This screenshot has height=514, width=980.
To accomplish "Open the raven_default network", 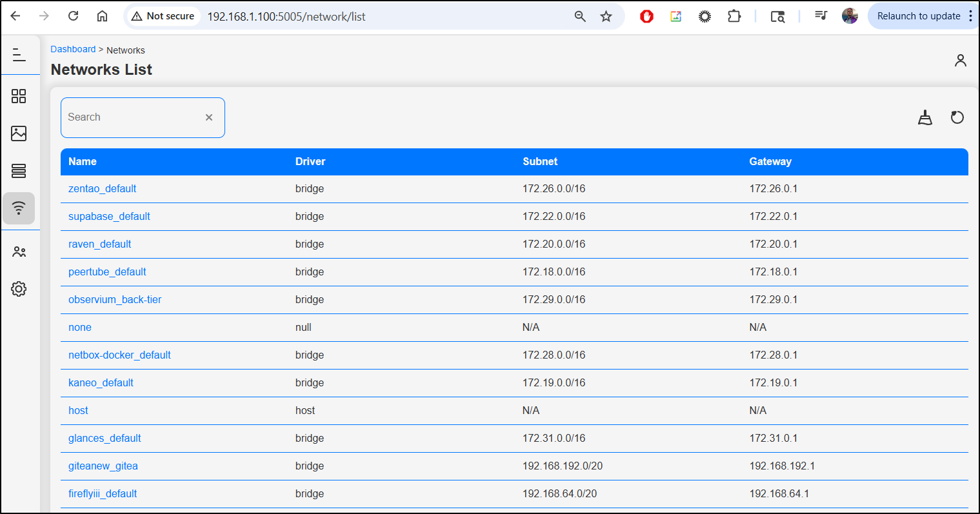I will (x=100, y=244).
